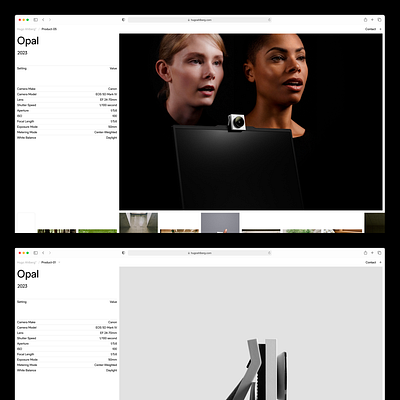Go forward using the bottom window's forward arrow
400x400 pixels.
(50, 253)
